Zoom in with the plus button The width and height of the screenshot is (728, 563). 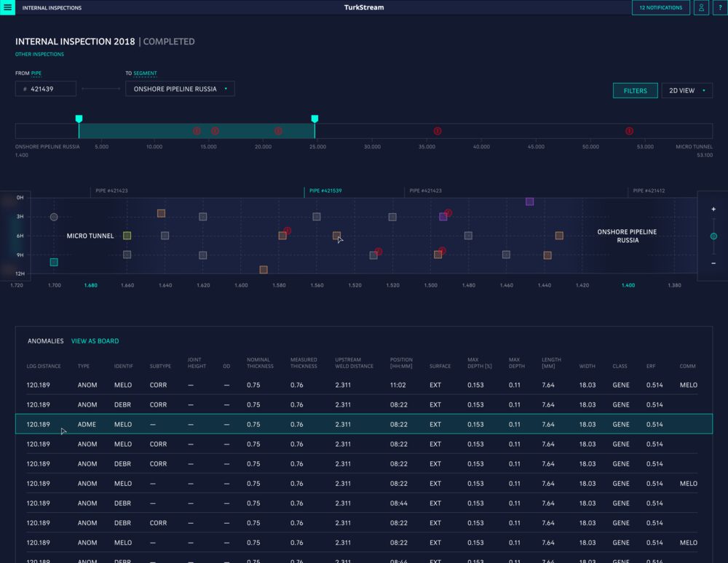713,209
